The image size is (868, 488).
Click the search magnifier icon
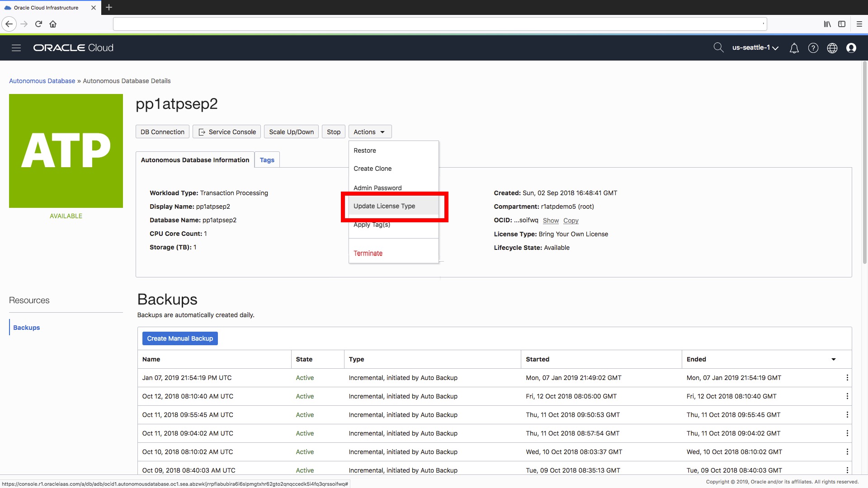tap(718, 47)
